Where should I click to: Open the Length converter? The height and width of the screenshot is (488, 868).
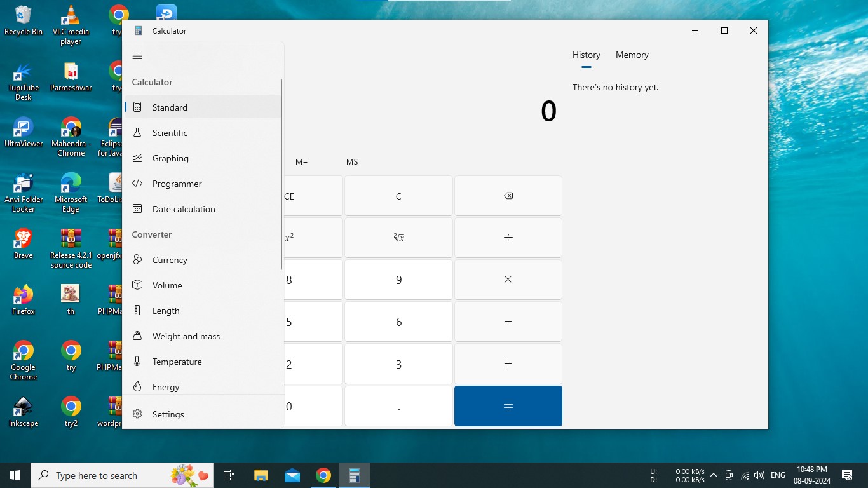point(203,311)
